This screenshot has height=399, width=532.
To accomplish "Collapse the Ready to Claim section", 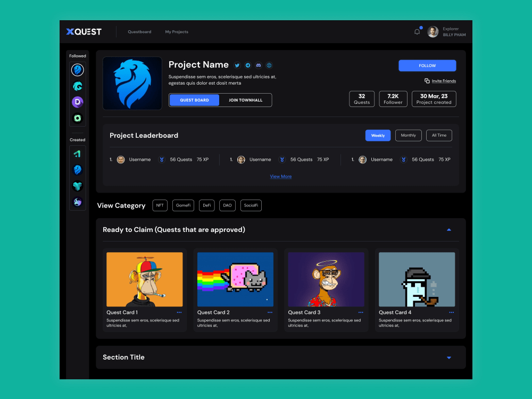I will point(448,229).
